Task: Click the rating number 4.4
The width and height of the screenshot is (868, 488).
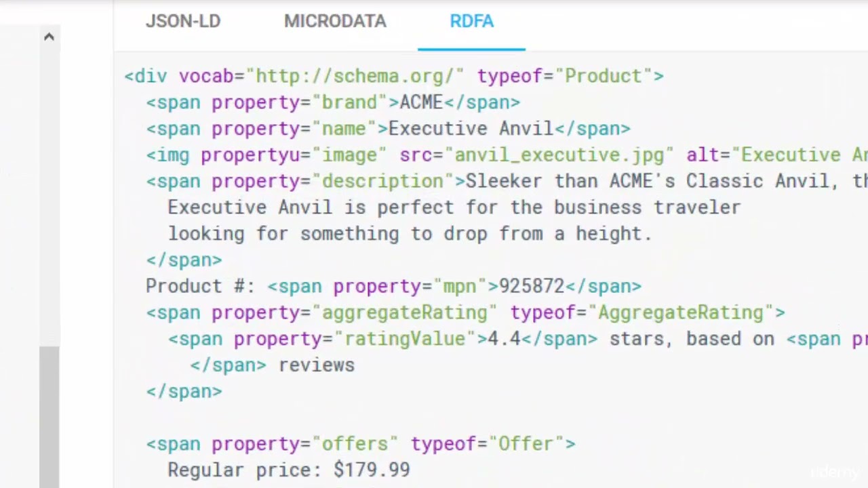Action: [x=504, y=339]
